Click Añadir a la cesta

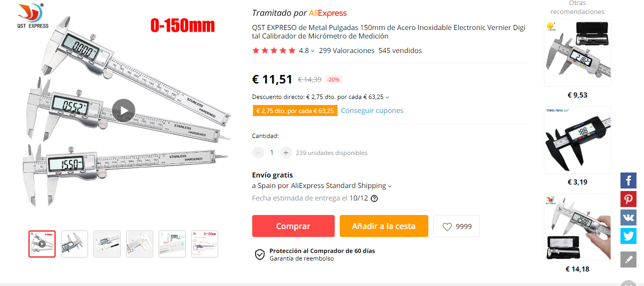tap(384, 226)
